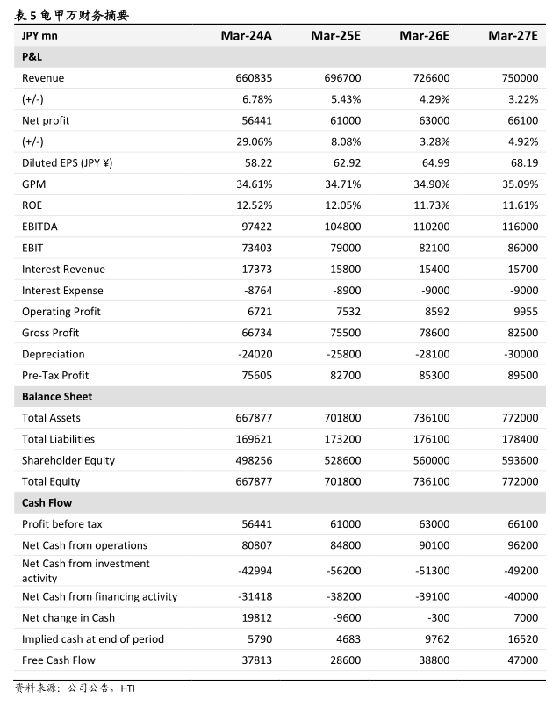Viewport: 560px width, 728px height.
Task: Click the JPY mn header cell
Action: 39,36
